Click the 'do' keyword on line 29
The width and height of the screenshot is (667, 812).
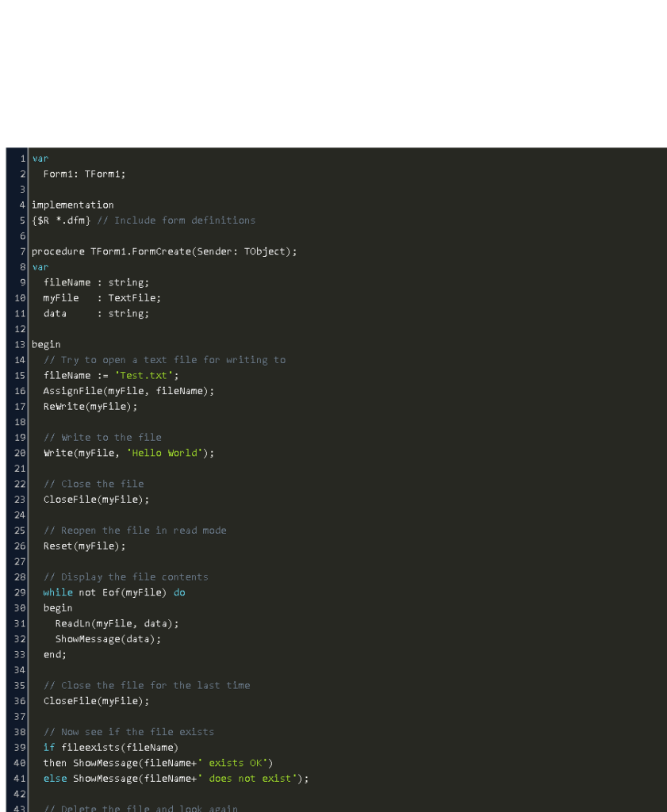pos(179,592)
